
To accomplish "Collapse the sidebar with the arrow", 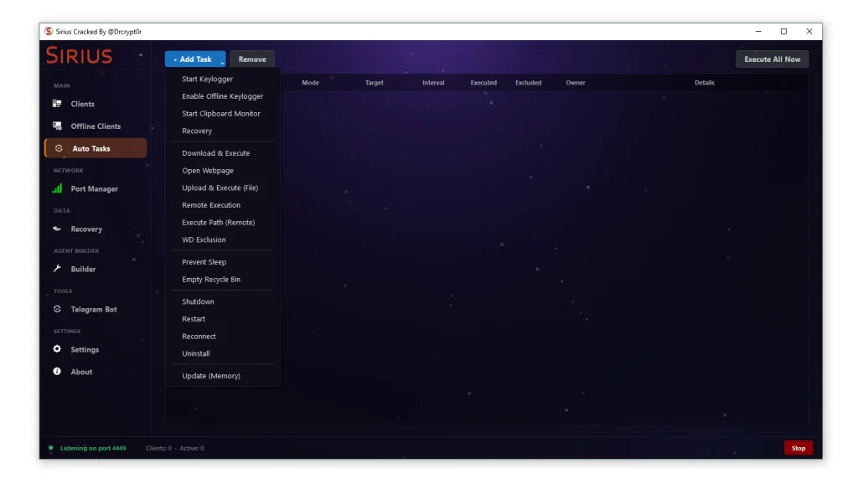I will [140, 56].
